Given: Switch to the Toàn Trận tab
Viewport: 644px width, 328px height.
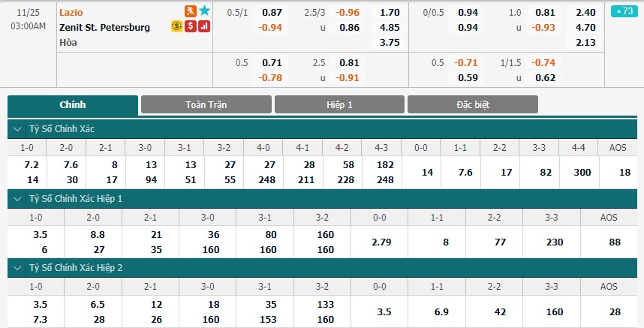Looking at the screenshot, I should [x=206, y=104].
